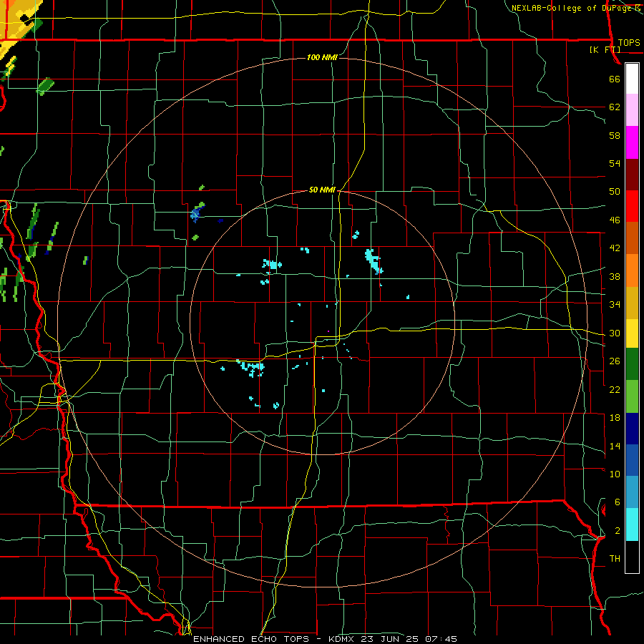Image resolution: width=644 pixels, height=644 pixels.
Task: Click the 'TH' legend label
Action: (x=615, y=559)
